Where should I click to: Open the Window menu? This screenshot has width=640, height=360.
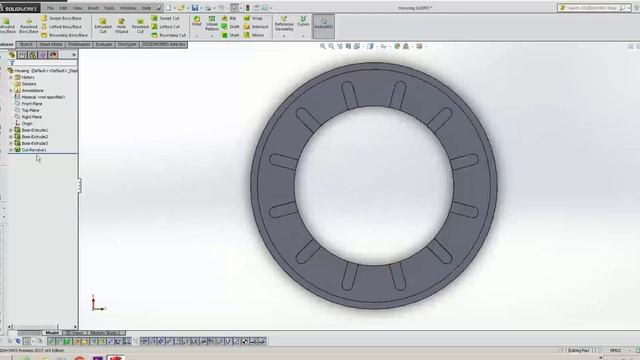[128, 8]
